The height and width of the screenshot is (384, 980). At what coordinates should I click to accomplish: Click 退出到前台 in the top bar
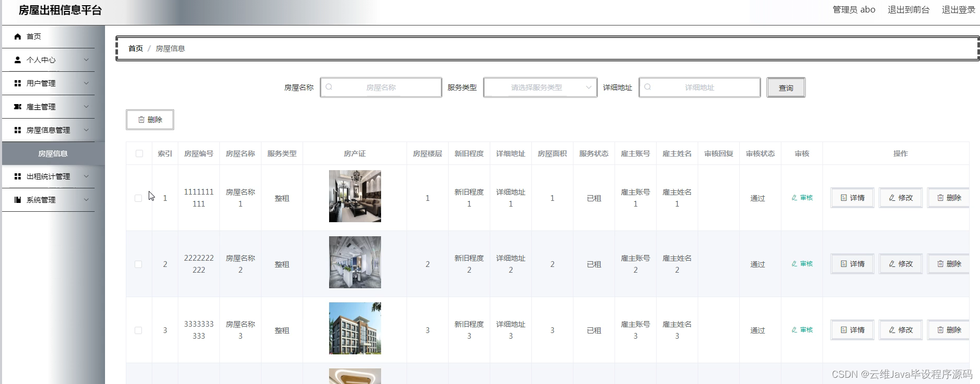click(x=908, y=10)
